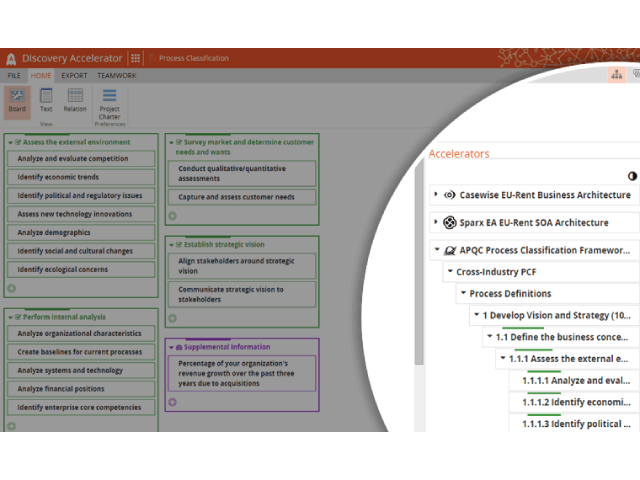The image size is (640, 480).
Task: Collapse APQC Process Classification Framework node
Action: point(437,249)
